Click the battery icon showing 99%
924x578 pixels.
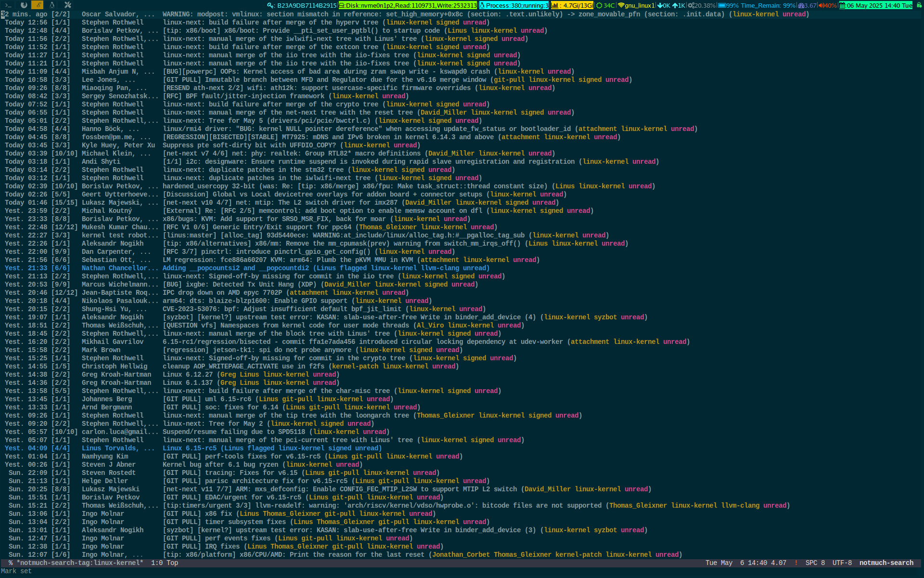point(722,6)
